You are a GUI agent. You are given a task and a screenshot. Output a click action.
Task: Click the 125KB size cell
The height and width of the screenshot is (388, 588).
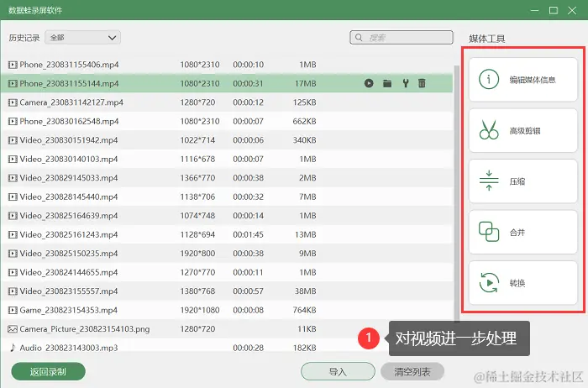pyautogui.click(x=304, y=102)
